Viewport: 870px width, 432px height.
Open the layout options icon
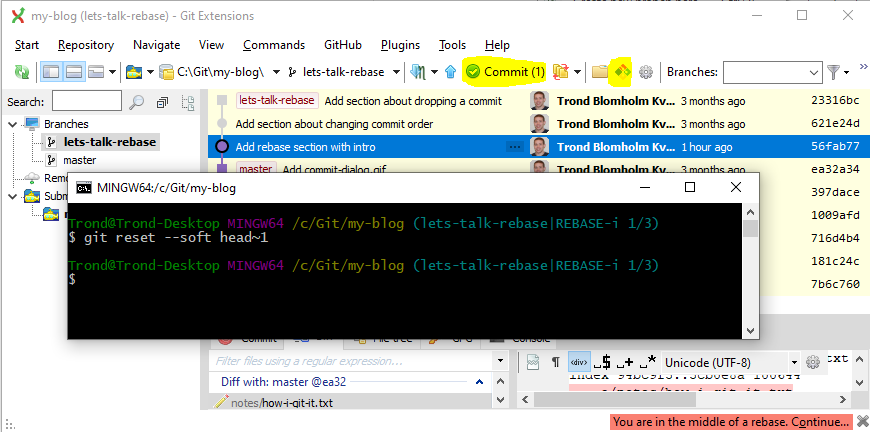point(96,72)
